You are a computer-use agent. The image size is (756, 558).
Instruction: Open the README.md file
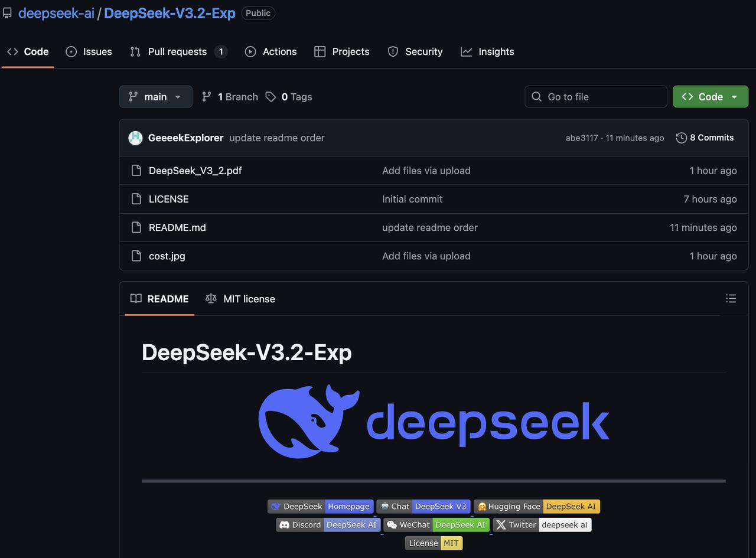pyautogui.click(x=177, y=227)
